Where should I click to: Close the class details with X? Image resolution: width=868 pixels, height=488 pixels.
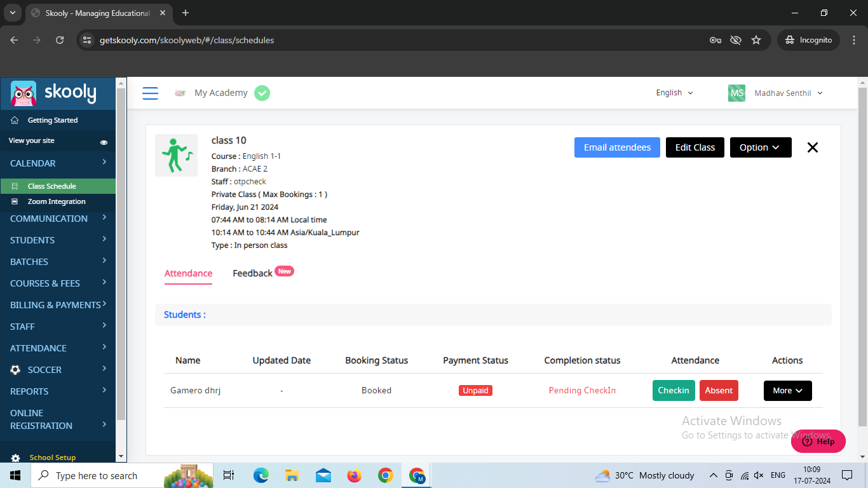tap(812, 147)
